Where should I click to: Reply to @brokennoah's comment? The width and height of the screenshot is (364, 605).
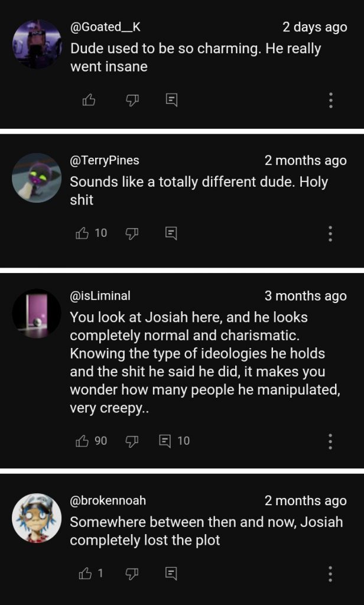(171, 573)
